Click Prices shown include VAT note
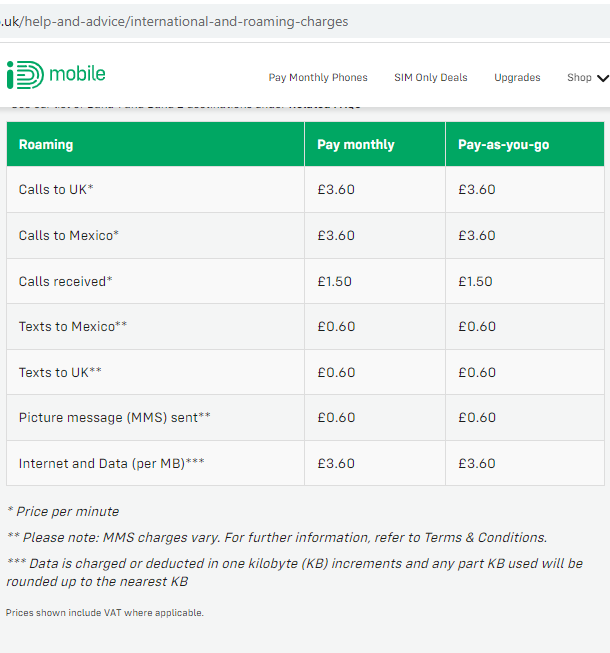Image resolution: width=610 pixels, height=653 pixels. (105, 613)
